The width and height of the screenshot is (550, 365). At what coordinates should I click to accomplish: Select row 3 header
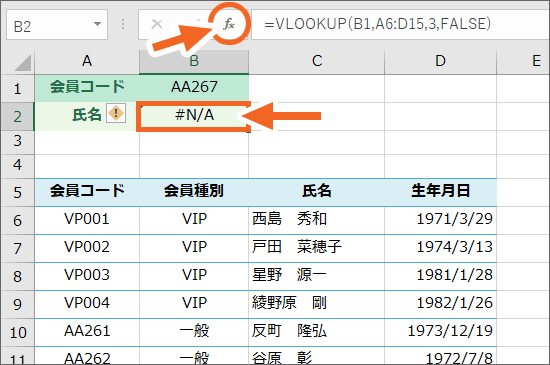point(17,141)
